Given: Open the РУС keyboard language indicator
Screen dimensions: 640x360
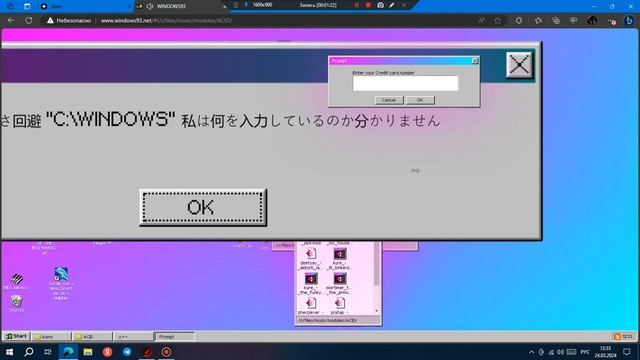Looking at the screenshot, I should [x=585, y=352].
